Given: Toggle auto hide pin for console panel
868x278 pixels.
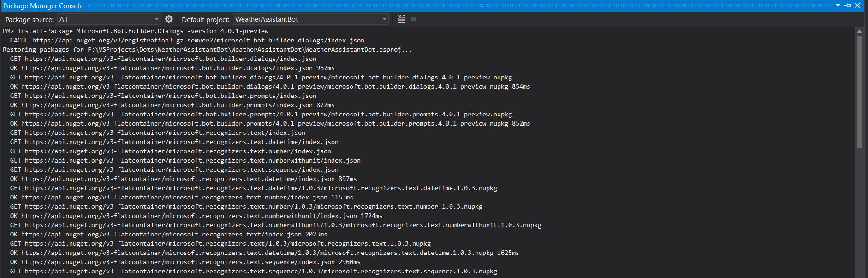Looking at the screenshot, I should tap(848, 6).
